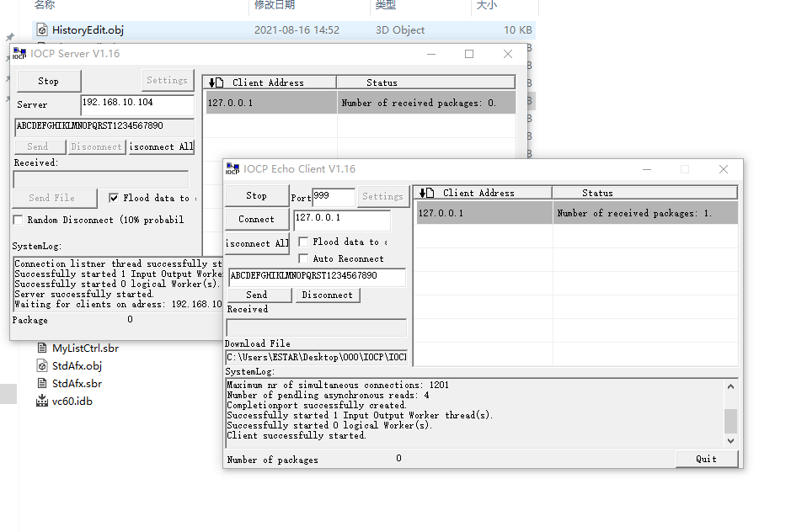Click Settings button in Echo Client
Image resolution: width=807 pixels, height=532 pixels.
coord(383,196)
